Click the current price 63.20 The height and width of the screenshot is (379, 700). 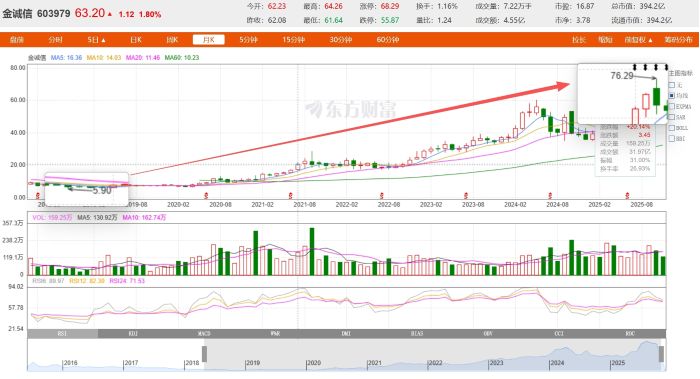click(x=89, y=13)
